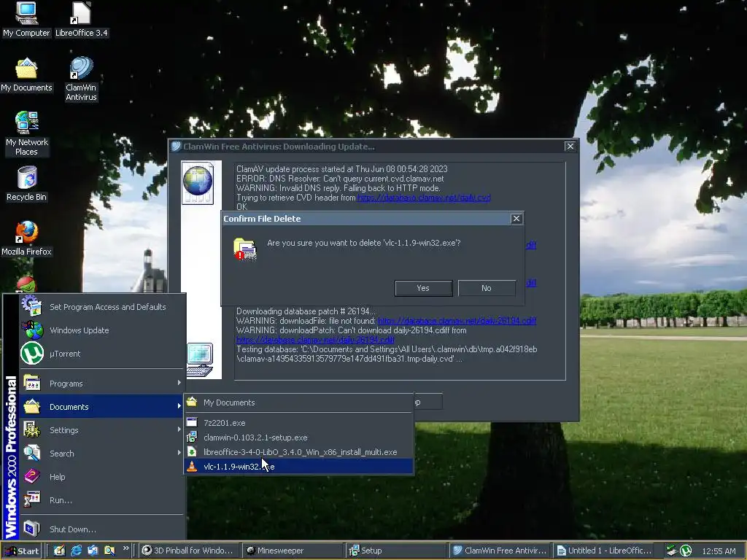Click the 12:55 AM taskbar clock

[719, 551]
